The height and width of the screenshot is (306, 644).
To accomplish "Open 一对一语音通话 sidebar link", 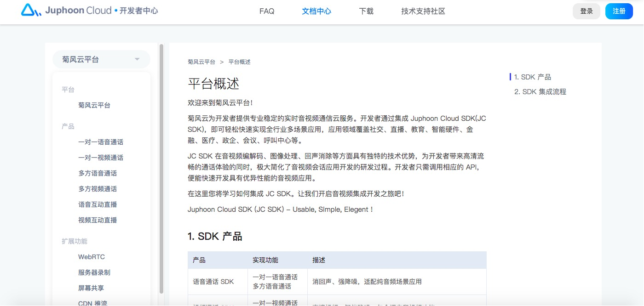I will pyautogui.click(x=101, y=142).
